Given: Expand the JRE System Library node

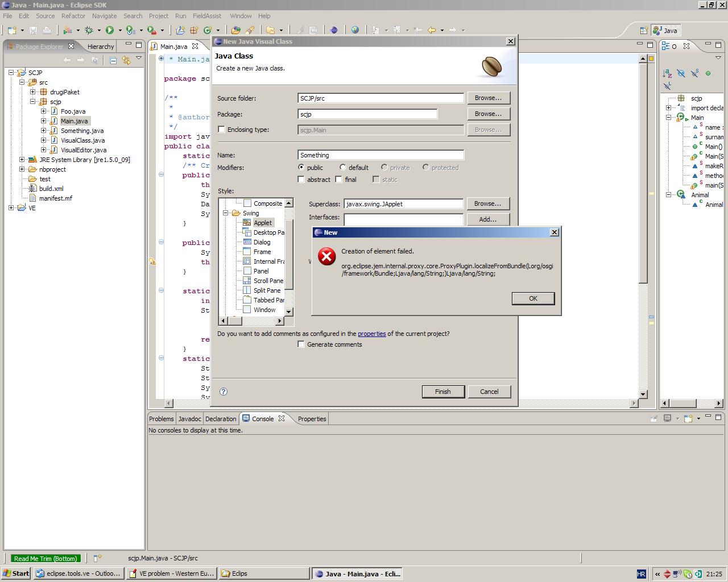Looking at the screenshot, I should (x=22, y=160).
